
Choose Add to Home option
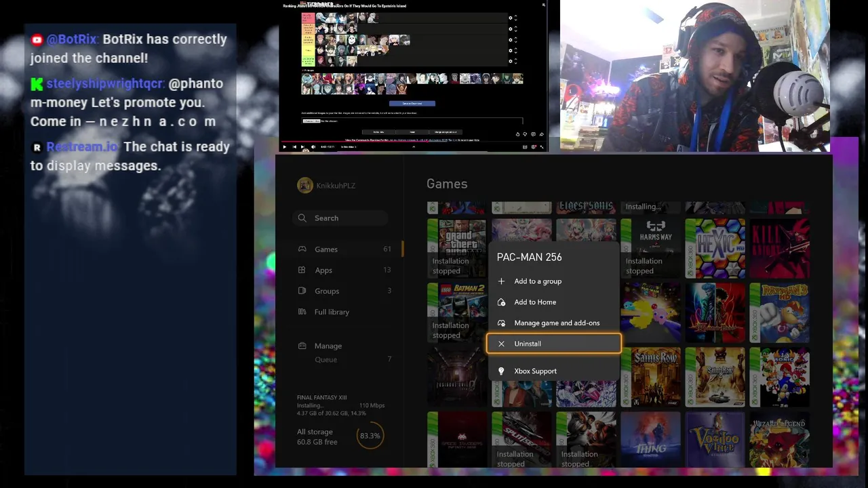[553, 302]
